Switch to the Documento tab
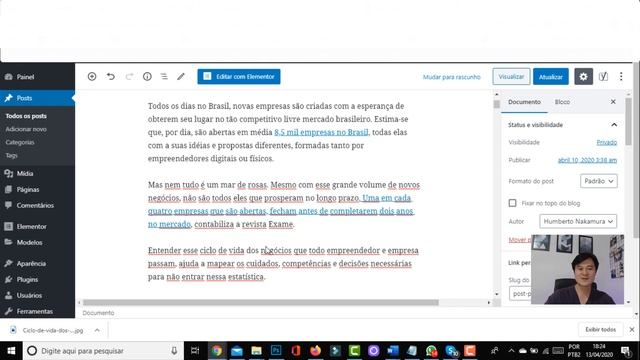Image resolution: width=640 pixels, height=360 pixels. point(524,102)
